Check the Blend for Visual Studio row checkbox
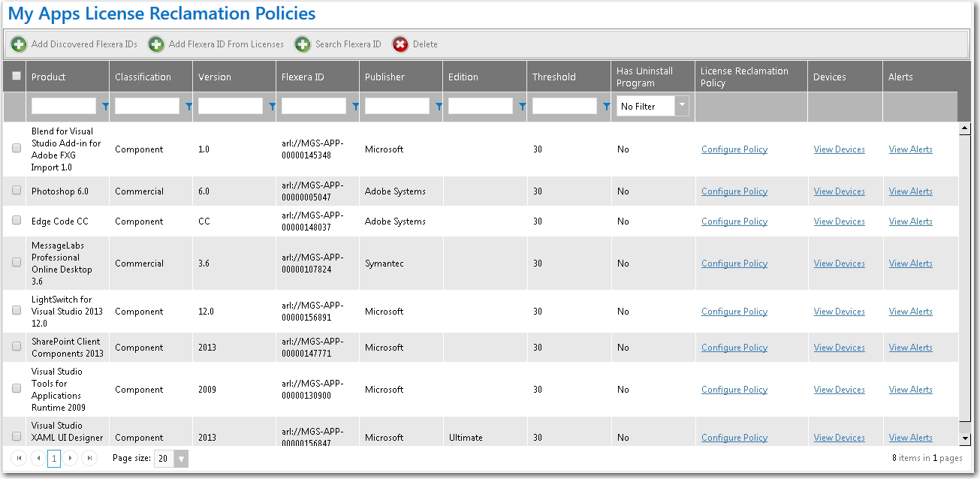The height and width of the screenshot is (479, 980). click(x=17, y=149)
